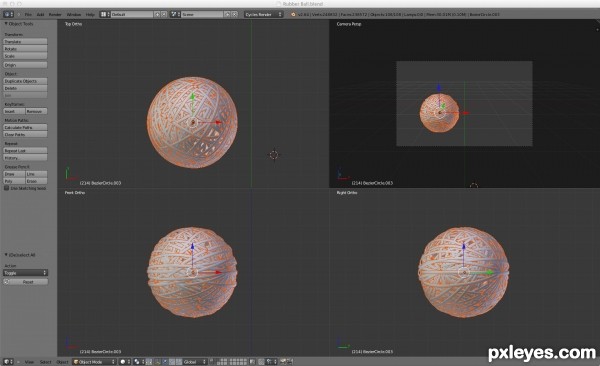Viewport: 600px width, 366px height.
Task: Open the pivot point selector
Action: coord(138,362)
